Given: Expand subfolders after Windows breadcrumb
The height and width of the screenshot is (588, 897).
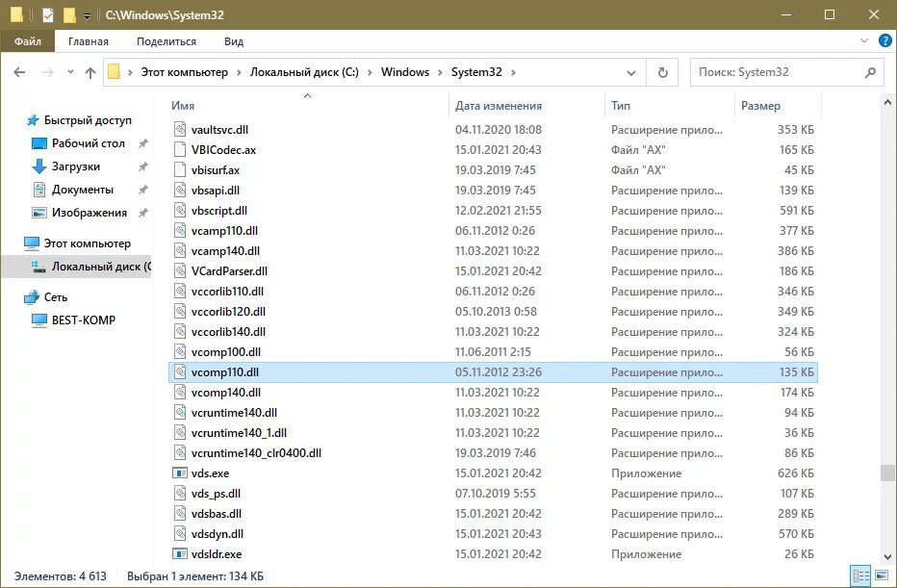Looking at the screenshot, I should (440, 72).
